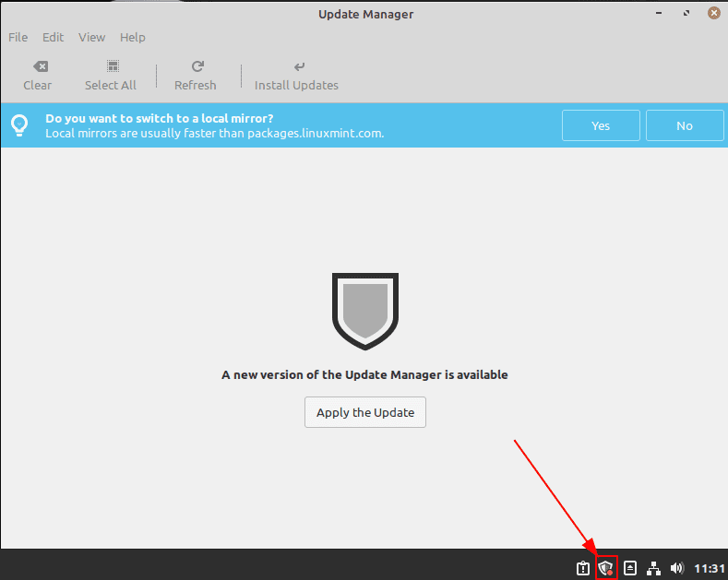The height and width of the screenshot is (580, 728).
Task: Open the clipboard warning tray icon
Action: pyautogui.click(x=583, y=568)
